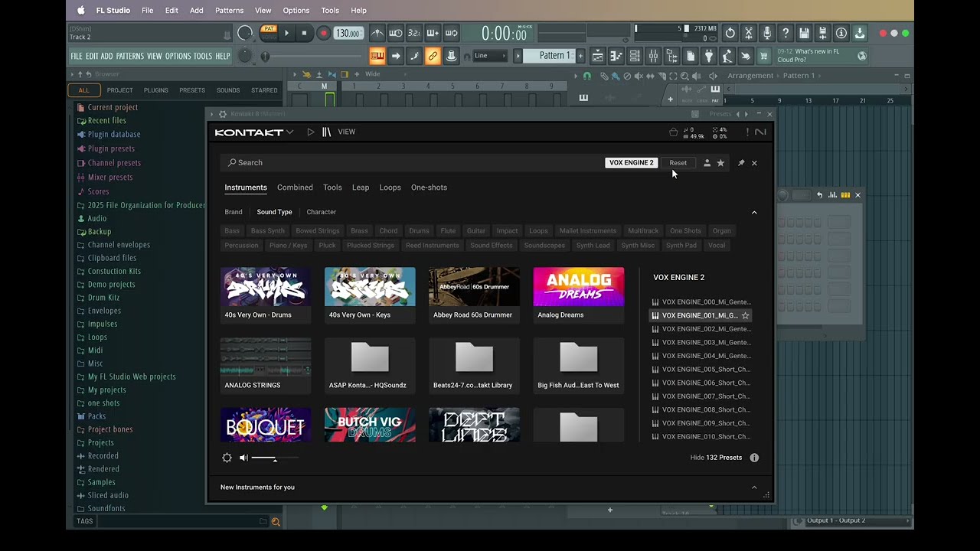Image resolution: width=980 pixels, height=551 pixels.
Task: Open project info icon
Action: [841, 33]
